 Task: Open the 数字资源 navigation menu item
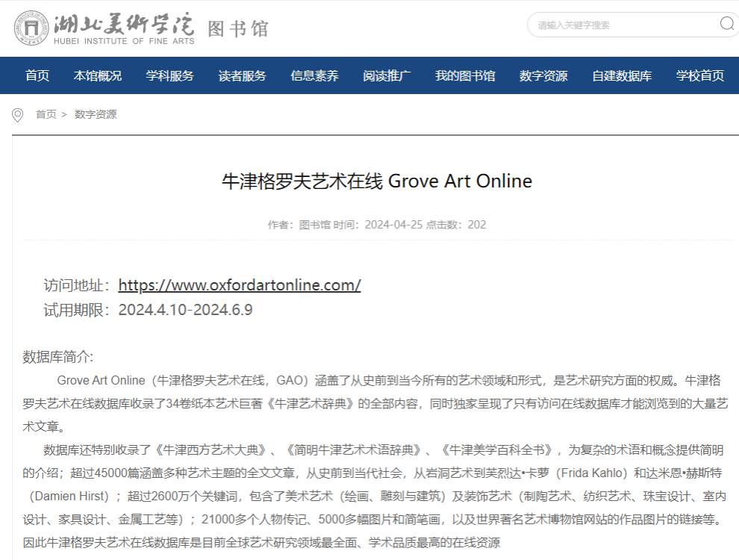click(x=543, y=75)
